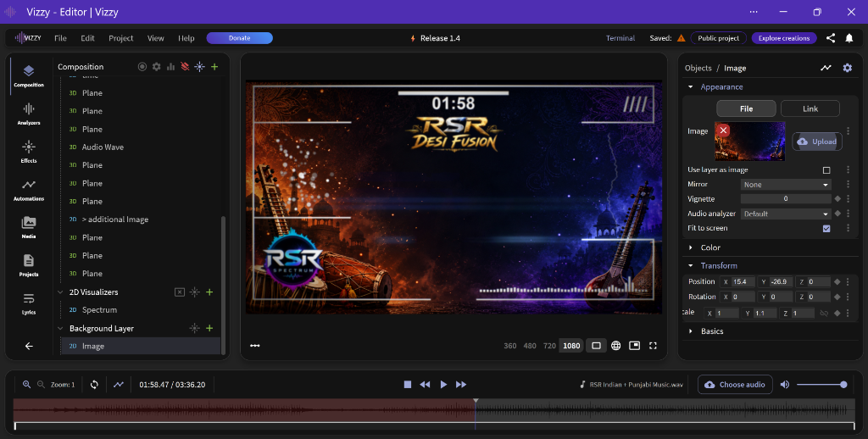Toggle Rotation keyframe diamond
The height and width of the screenshot is (439, 868).
[x=837, y=297]
